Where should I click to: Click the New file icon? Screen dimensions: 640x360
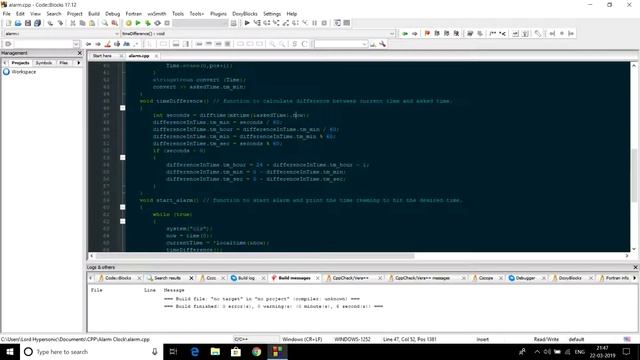[x=8, y=23]
